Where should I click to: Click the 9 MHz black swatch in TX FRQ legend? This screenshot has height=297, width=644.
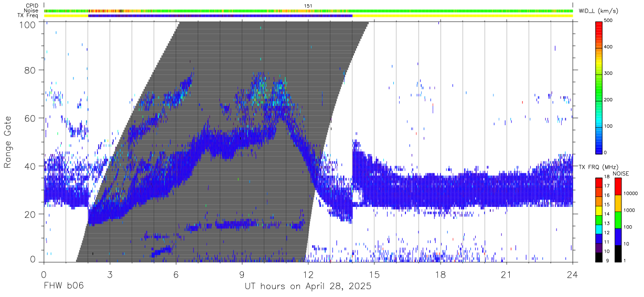tap(598, 257)
